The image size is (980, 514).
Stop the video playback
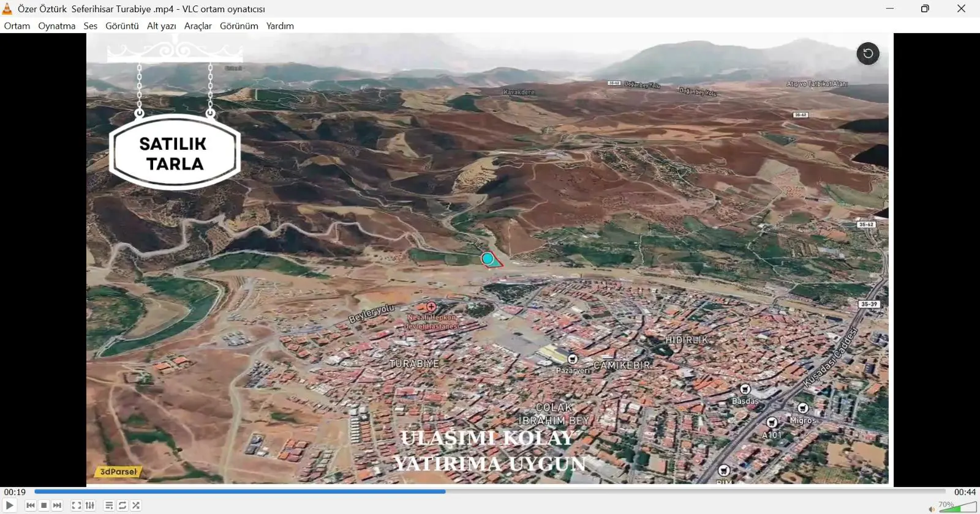[x=44, y=505]
